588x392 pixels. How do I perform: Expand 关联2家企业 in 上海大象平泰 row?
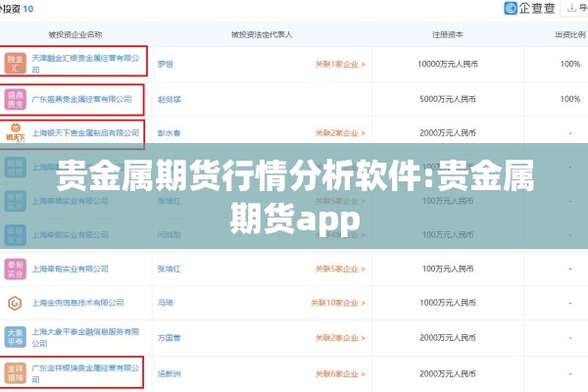coord(340,337)
